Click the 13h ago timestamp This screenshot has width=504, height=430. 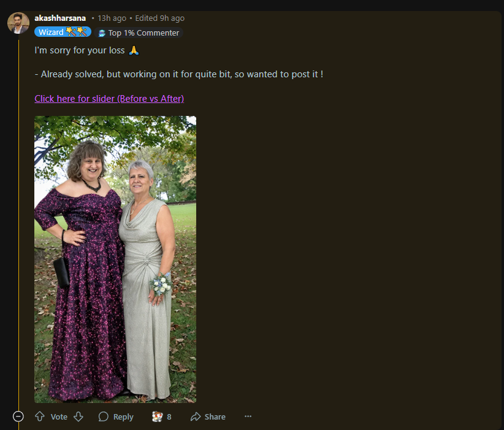pos(112,18)
